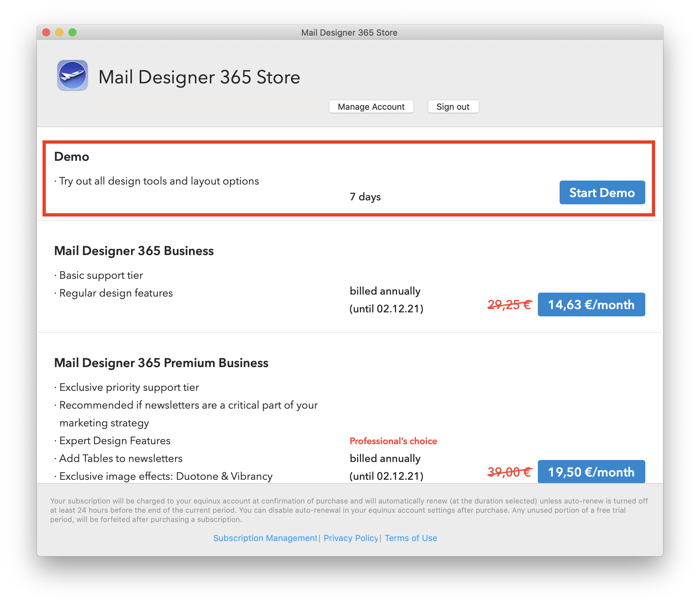Zoom window using the green button

pos(73,32)
